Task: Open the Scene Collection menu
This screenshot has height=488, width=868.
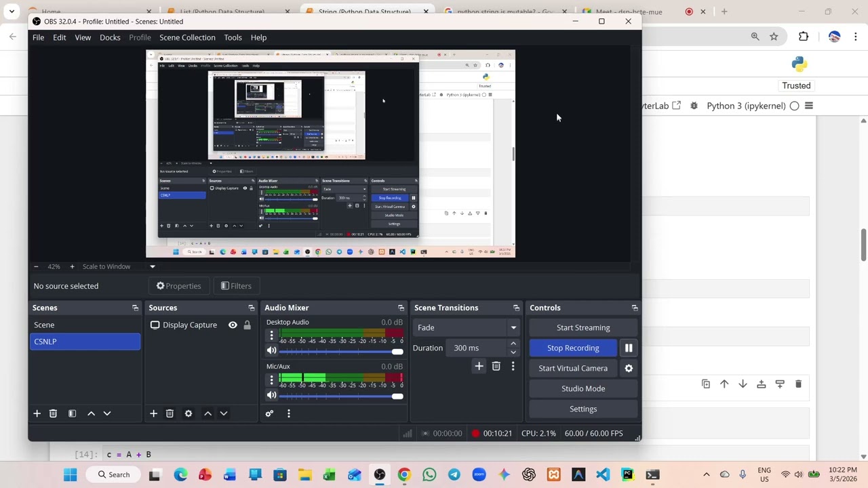Action: click(x=187, y=37)
